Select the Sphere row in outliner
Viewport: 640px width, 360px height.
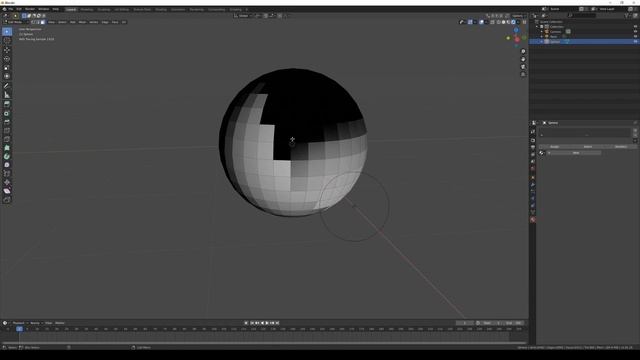tap(584, 42)
